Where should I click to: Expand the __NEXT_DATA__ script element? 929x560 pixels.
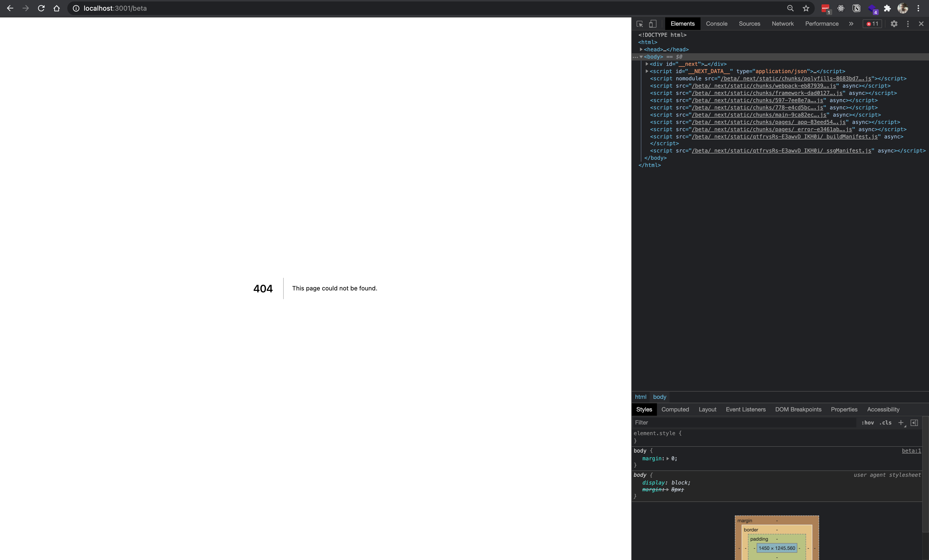647,71
